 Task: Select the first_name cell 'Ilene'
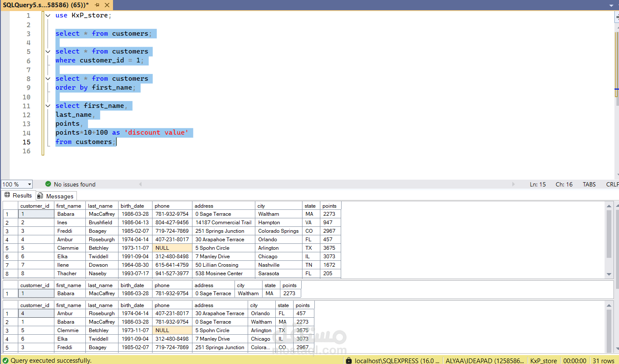coord(70,265)
